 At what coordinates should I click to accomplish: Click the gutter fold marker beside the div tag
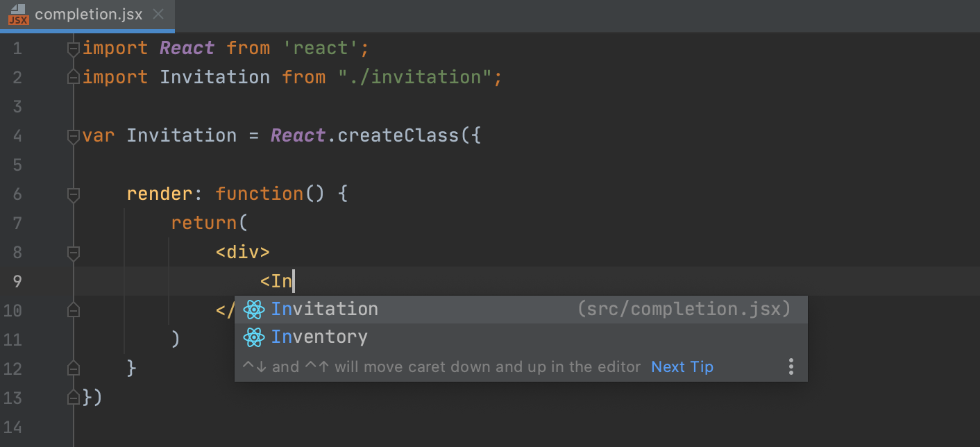point(73,253)
